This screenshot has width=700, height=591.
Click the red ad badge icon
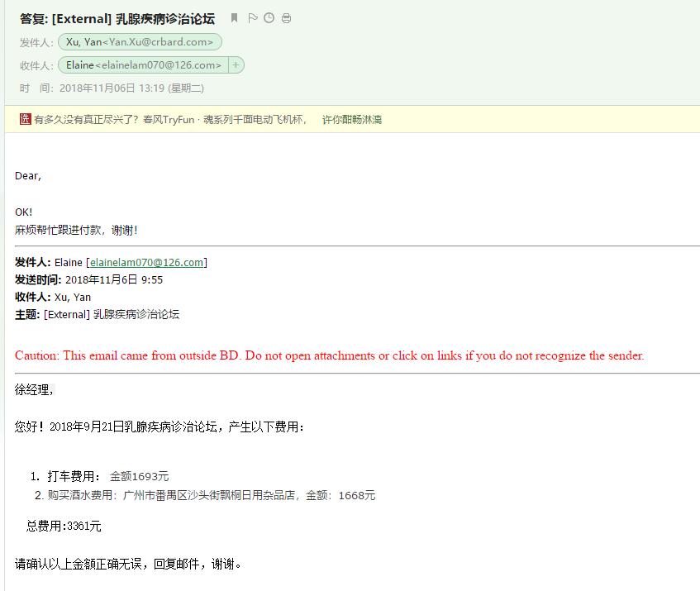(25, 119)
